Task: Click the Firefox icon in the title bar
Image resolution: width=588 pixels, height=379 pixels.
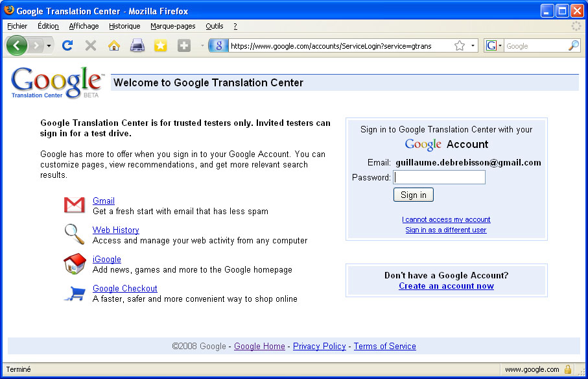Action: pos(9,10)
